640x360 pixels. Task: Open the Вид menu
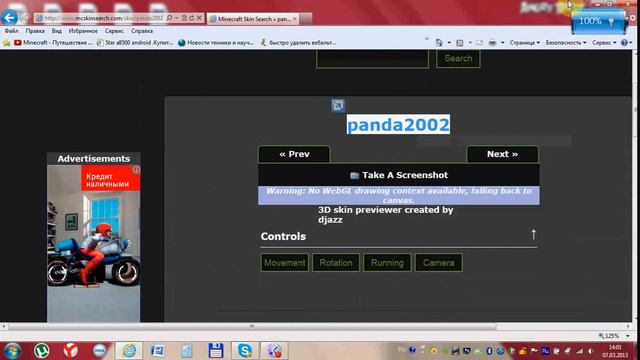click(56, 31)
